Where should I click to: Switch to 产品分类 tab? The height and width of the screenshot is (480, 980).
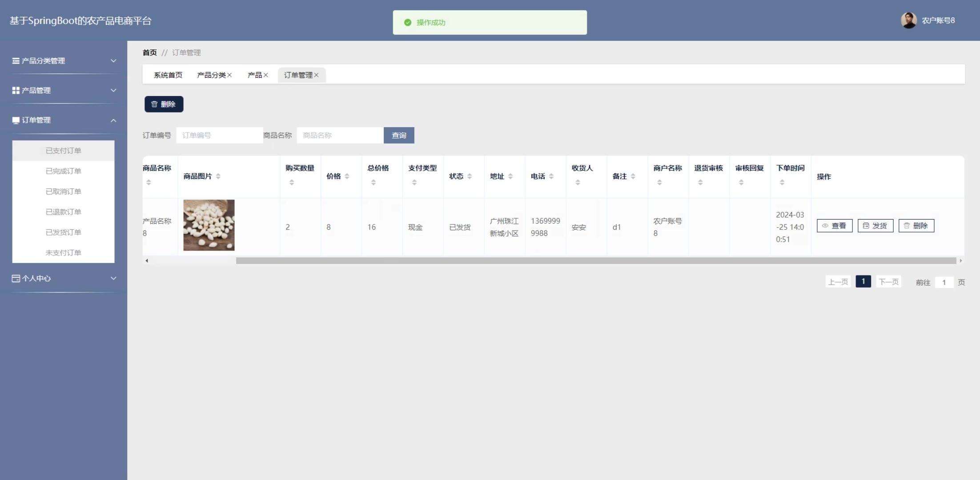[x=211, y=75]
